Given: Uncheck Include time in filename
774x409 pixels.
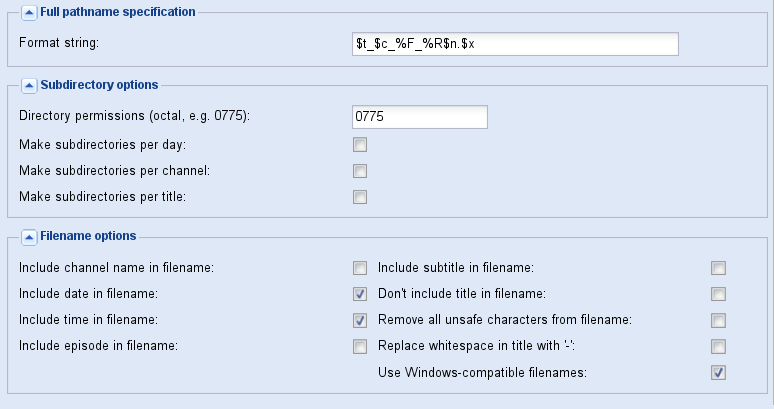Looking at the screenshot, I should pyautogui.click(x=360, y=320).
